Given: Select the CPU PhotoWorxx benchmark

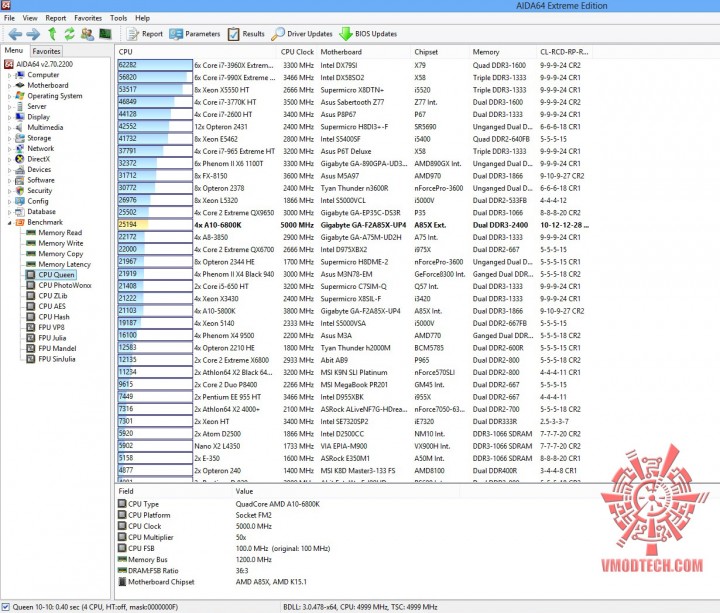Looking at the screenshot, I should pyautogui.click(x=59, y=285).
